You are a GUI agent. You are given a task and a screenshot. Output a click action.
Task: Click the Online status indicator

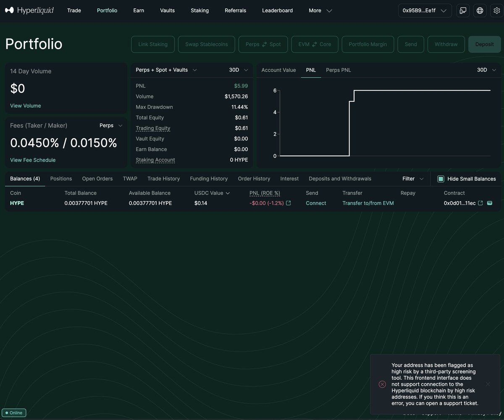[x=14, y=413]
